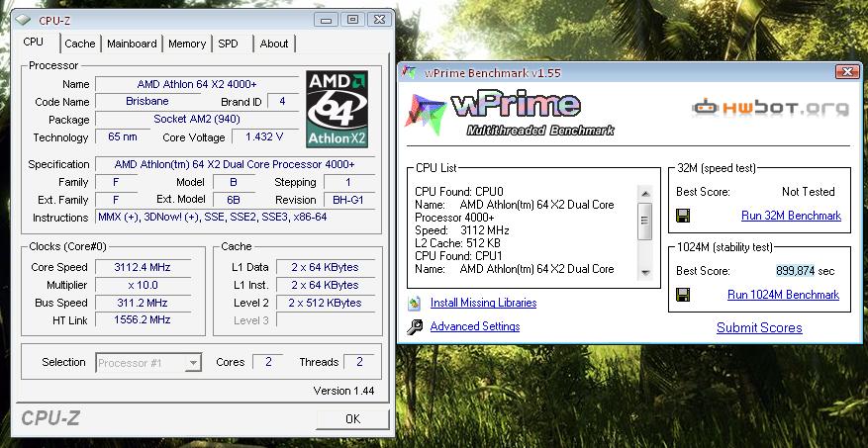Click 'CPU Found: CPU1' line
The height and width of the screenshot is (448, 868).
click(459, 256)
